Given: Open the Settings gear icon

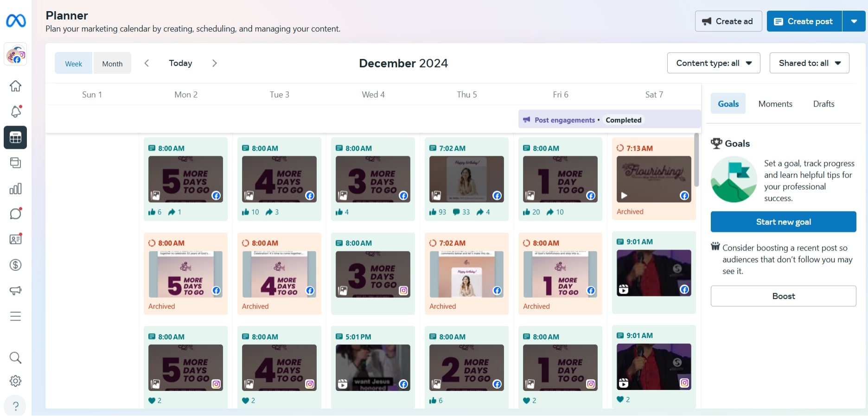Looking at the screenshot, I should point(15,381).
